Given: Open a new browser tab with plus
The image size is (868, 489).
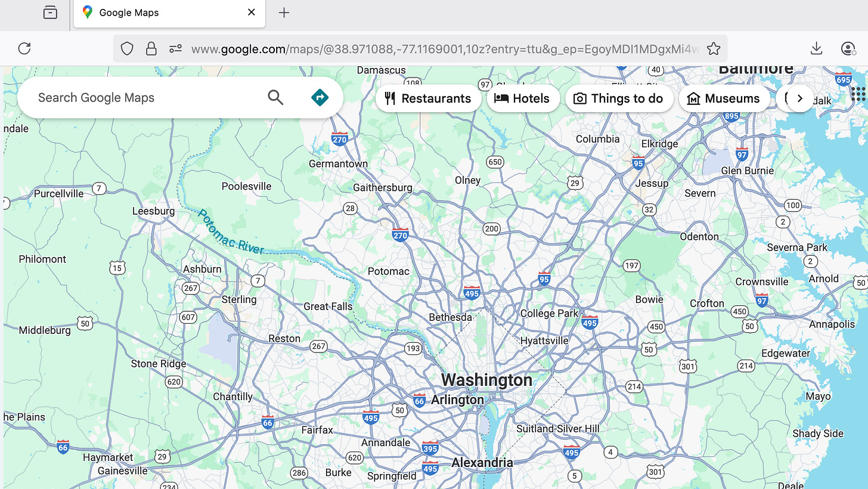Looking at the screenshot, I should [x=284, y=13].
